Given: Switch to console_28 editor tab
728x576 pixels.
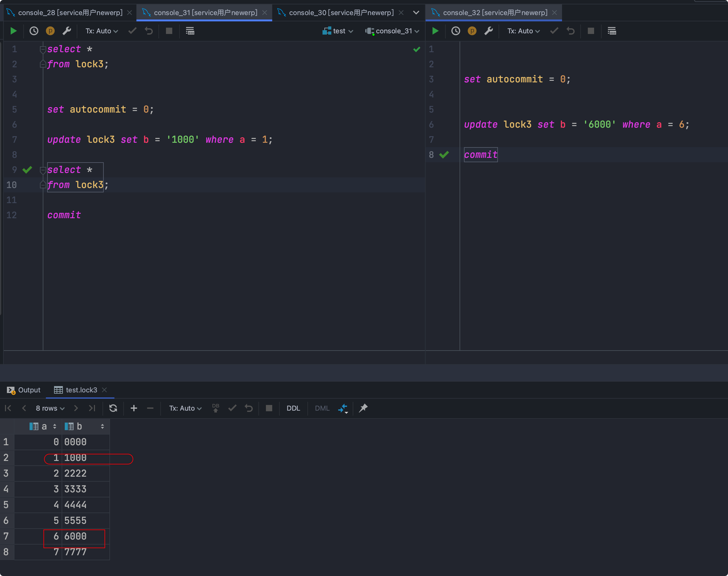Looking at the screenshot, I should pyautogui.click(x=70, y=13).
